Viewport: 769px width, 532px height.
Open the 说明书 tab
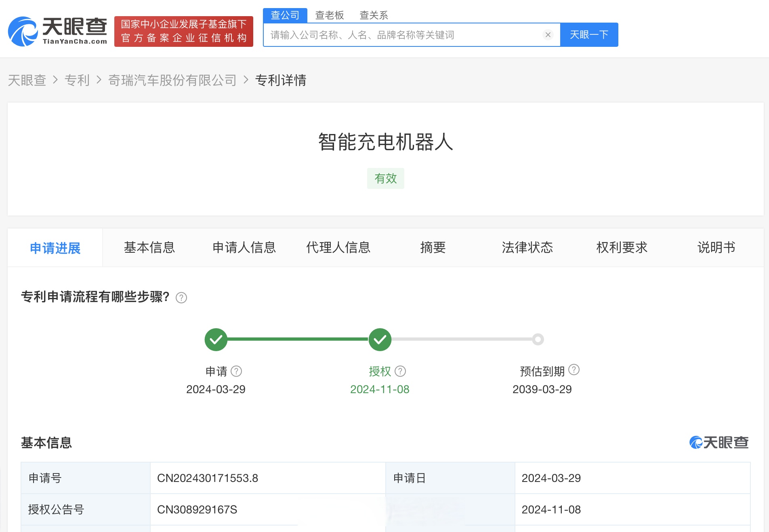(715, 248)
